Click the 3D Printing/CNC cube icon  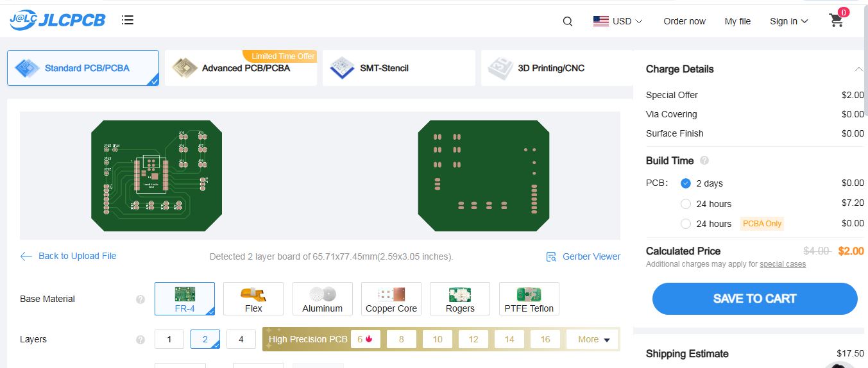[x=500, y=68]
